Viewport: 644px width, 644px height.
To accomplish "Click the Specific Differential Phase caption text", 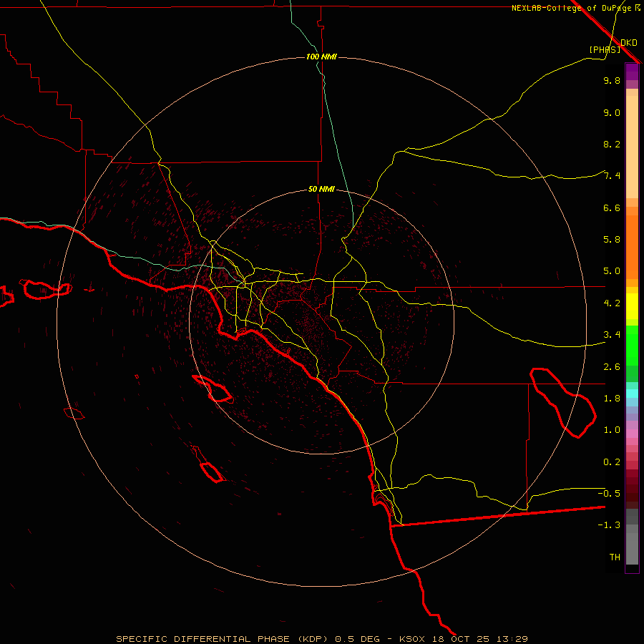I will (x=322, y=638).
